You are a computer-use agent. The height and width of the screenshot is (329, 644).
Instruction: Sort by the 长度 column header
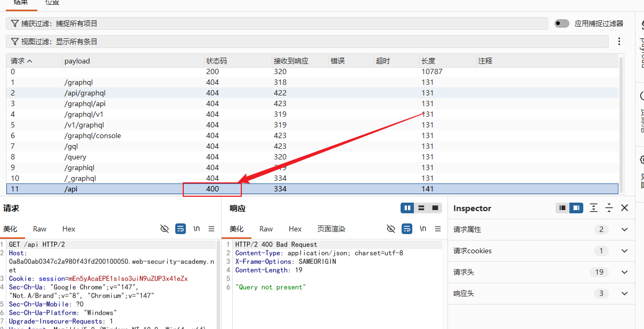[x=447, y=61]
